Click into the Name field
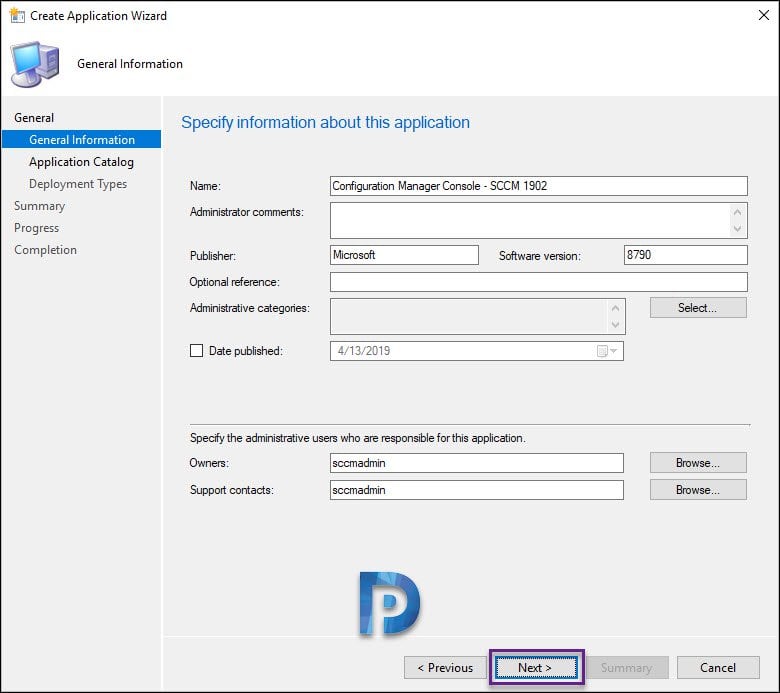 coord(539,186)
